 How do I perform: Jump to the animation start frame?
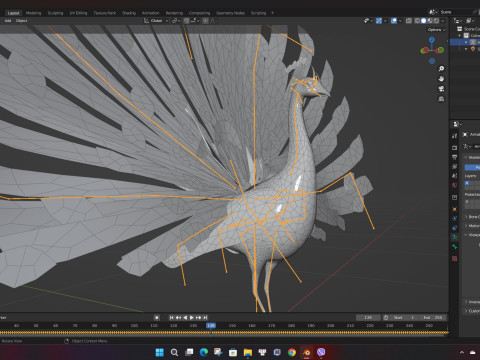tap(171, 318)
